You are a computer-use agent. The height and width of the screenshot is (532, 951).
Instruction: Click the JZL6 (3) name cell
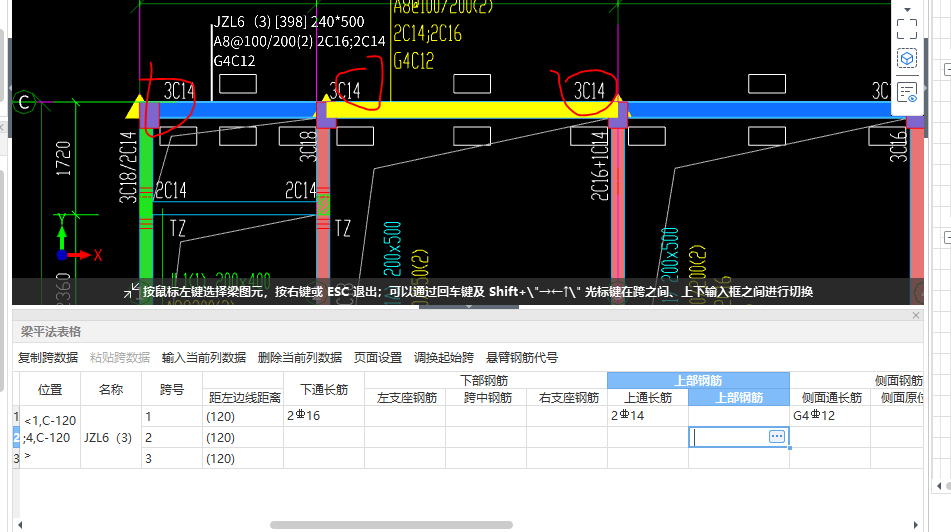(x=111, y=437)
